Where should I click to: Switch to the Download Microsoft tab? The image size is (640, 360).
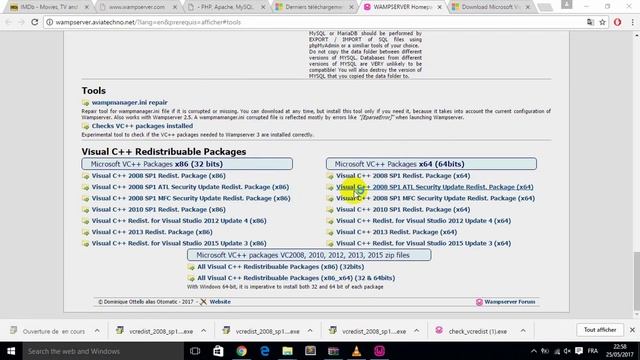(491, 7)
